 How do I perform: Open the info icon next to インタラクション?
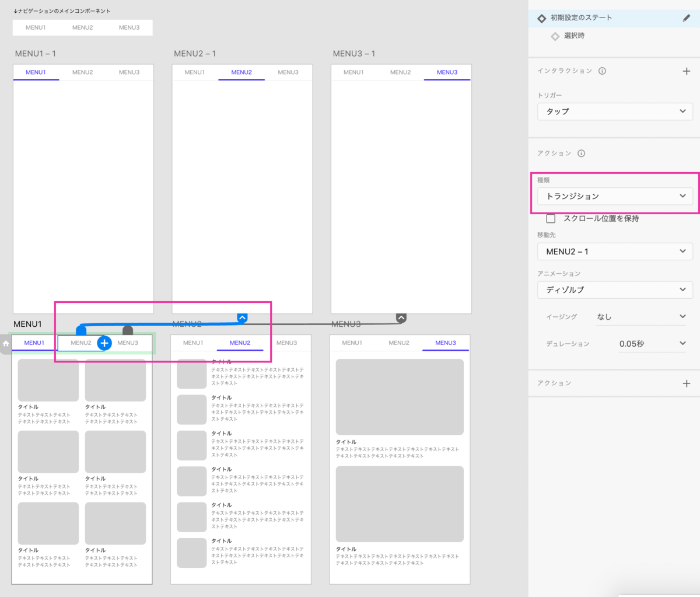pyautogui.click(x=602, y=71)
